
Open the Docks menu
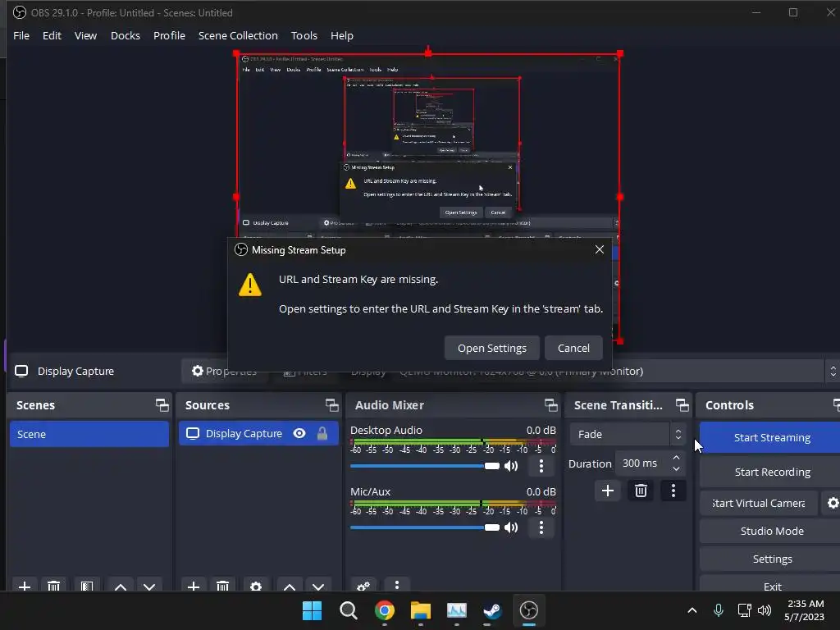tap(126, 35)
